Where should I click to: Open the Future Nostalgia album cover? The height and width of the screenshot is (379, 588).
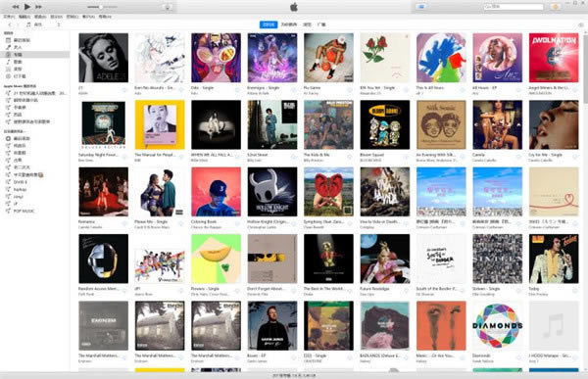(x=385, y=259)
